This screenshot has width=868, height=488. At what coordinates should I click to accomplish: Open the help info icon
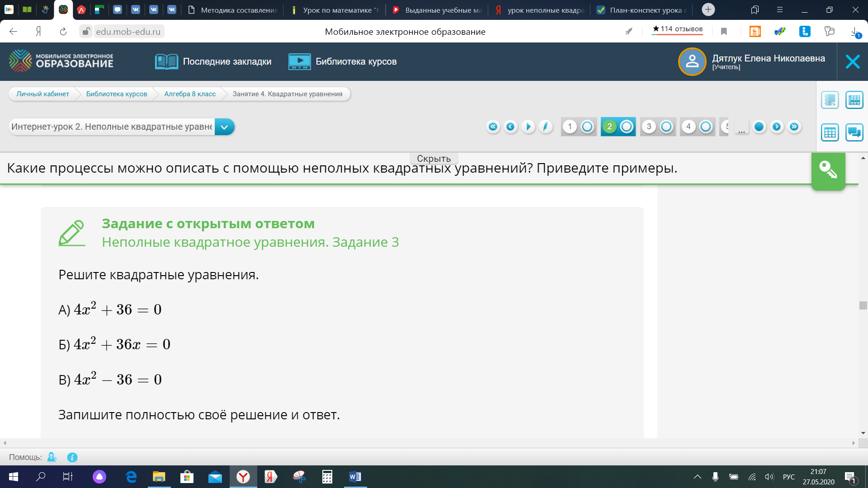72,457
